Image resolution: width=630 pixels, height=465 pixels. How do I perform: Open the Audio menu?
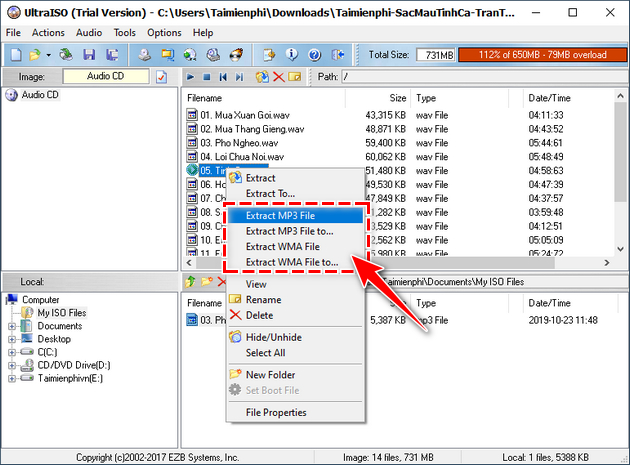coord(89,33)
